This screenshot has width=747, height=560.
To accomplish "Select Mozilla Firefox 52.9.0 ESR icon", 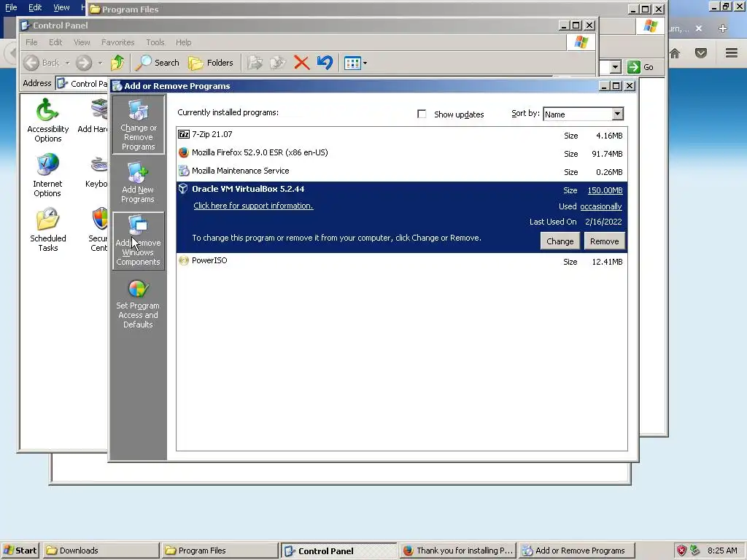I will click(183, 152).
